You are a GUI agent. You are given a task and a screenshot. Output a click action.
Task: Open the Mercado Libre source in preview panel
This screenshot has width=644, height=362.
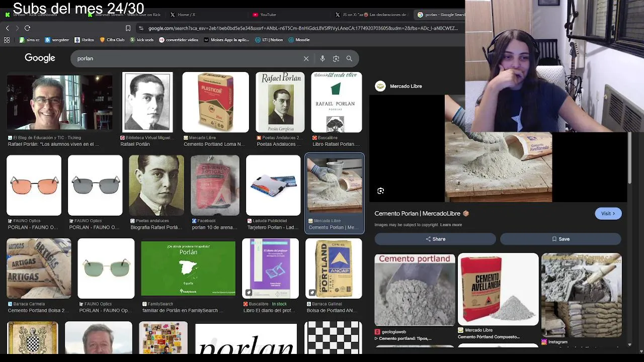(x=406, y=86)
